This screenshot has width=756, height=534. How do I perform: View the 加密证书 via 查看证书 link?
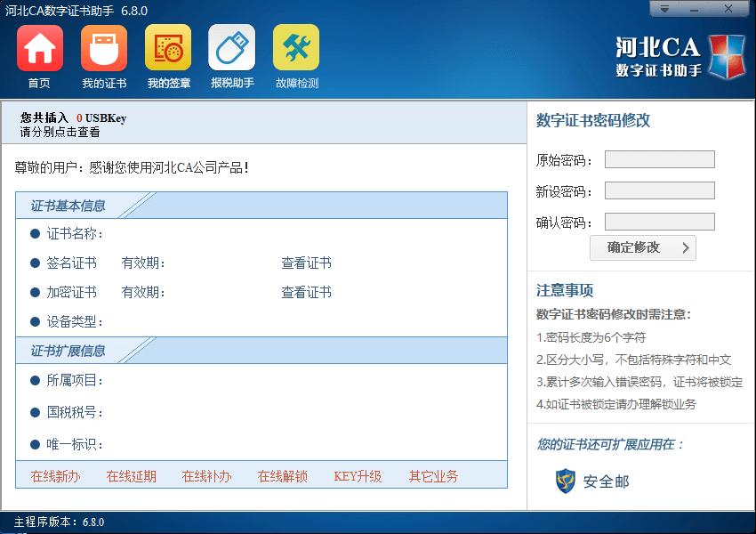[x=306, y=292]
